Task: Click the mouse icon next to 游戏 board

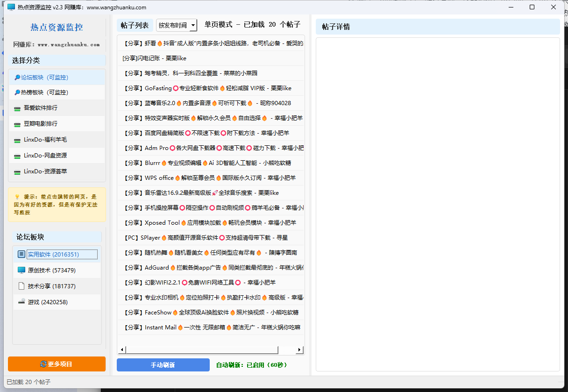Action: click(x=21, y=302)
